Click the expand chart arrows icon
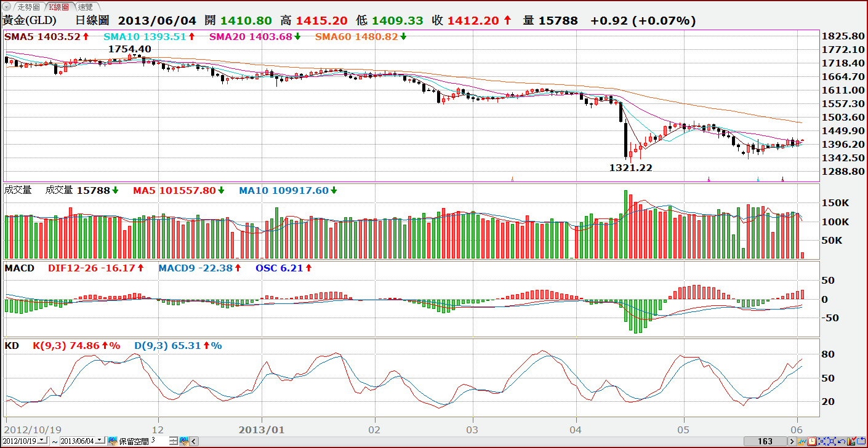868x448 pixels. [832, 441]
